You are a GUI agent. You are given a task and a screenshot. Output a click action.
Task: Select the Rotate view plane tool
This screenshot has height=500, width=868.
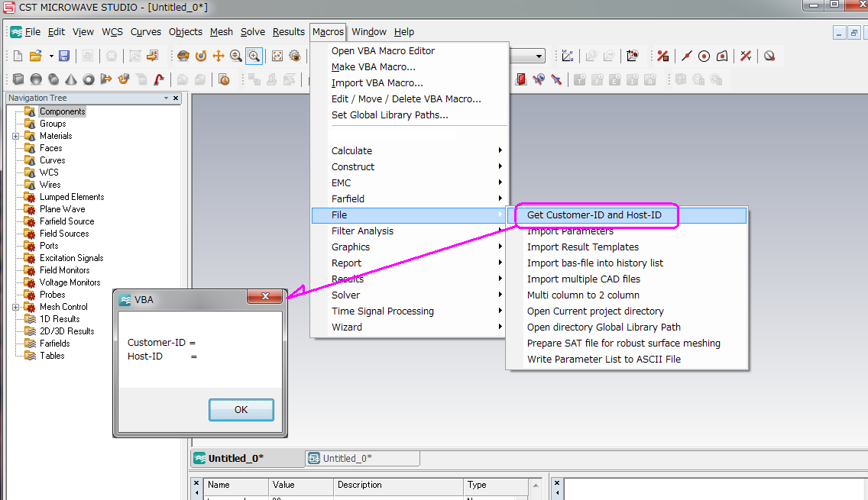(201, 56)
